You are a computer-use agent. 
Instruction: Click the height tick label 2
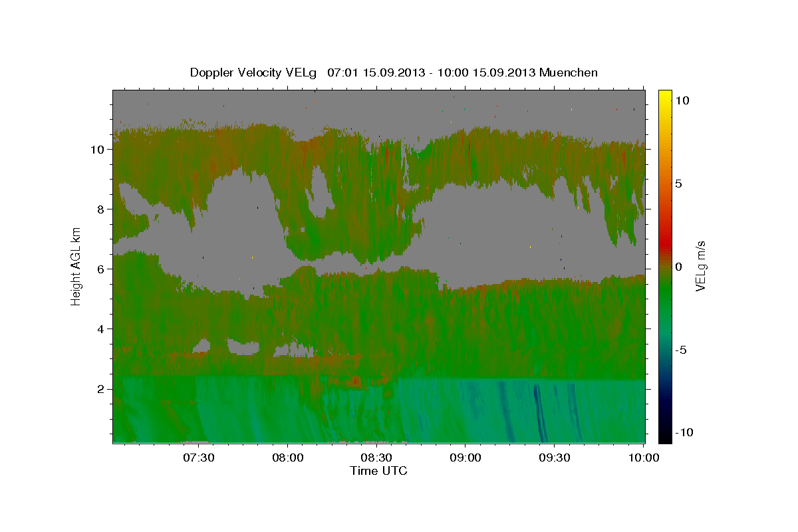[x=102, y=389]
